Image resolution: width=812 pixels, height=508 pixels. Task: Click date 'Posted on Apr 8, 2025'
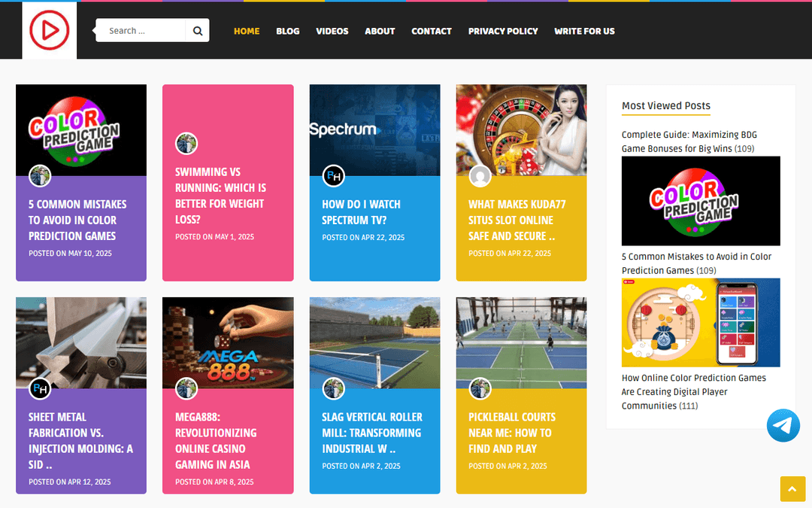pyautogui.click(x=214, y=482)
